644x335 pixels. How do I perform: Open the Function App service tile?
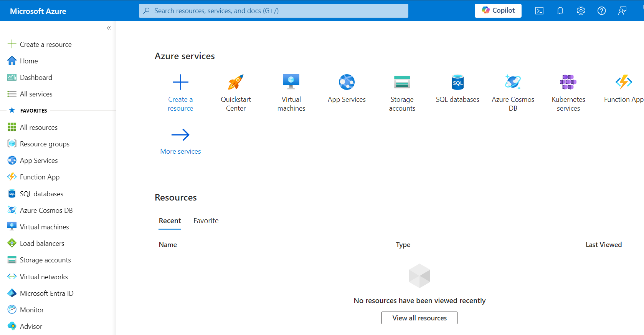click(624, 89)
